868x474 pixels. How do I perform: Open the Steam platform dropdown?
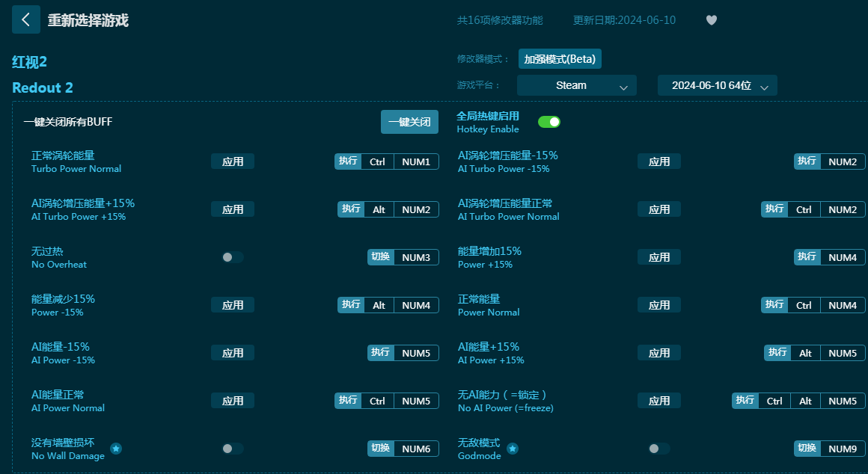tap(576, 85)
